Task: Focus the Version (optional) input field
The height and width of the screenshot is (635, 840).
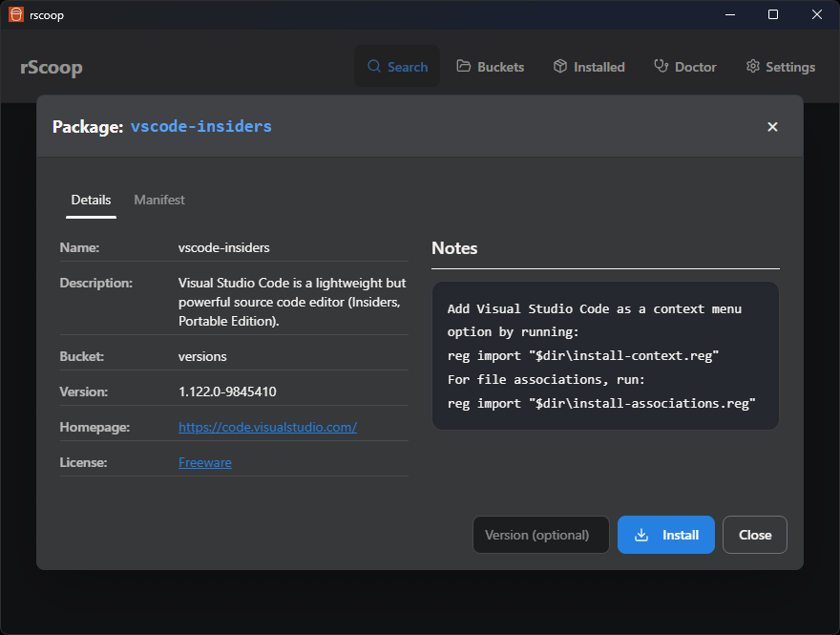Action: coord(540,535)
